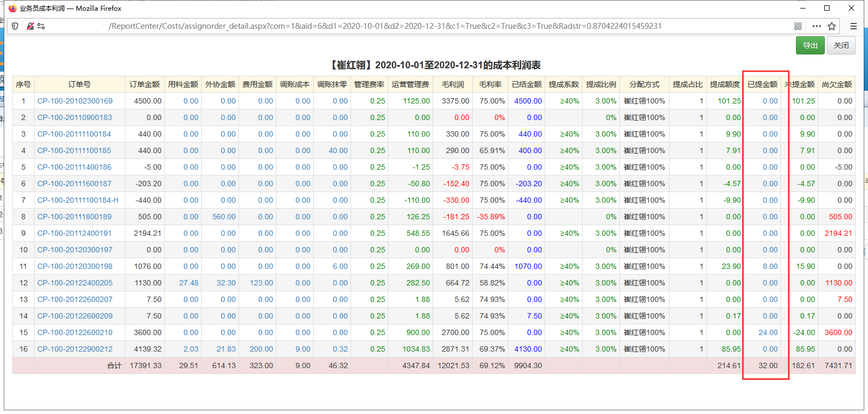Click the 订单号 column header
Image resolution: width=868 pixels, height=414 pixels.
[79, 84]
